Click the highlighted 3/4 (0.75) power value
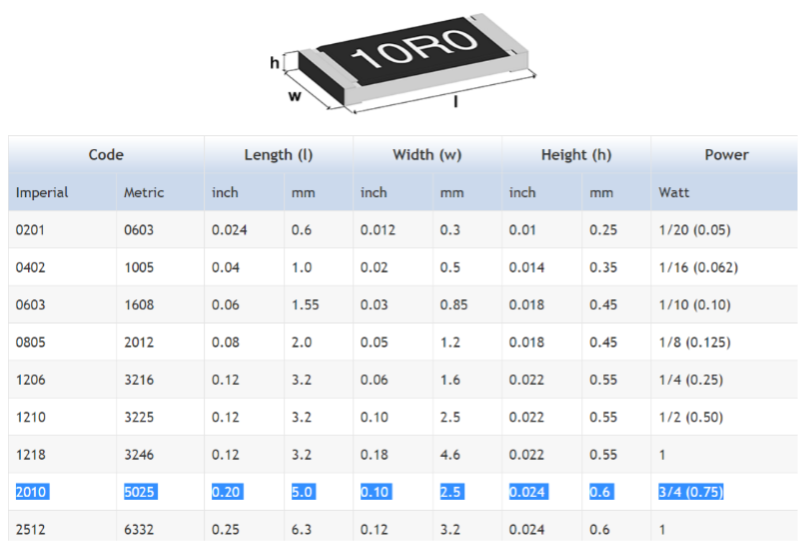 pos(690,492)
